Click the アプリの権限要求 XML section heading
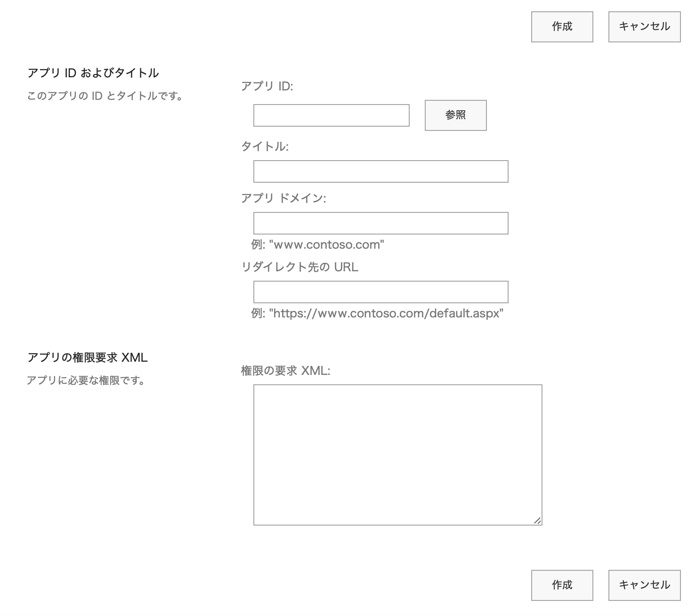The image size is (696, 616). [x=87, y=358]
